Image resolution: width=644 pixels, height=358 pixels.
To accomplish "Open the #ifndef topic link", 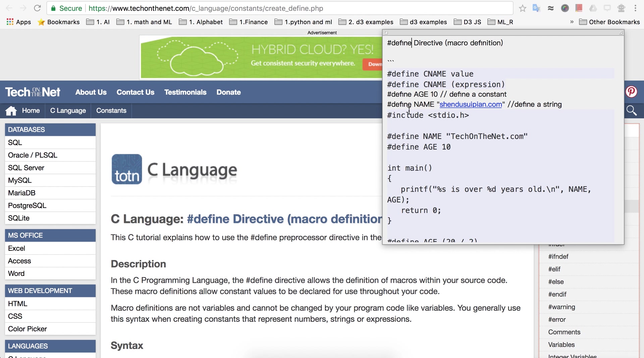I will pos(558,256).
